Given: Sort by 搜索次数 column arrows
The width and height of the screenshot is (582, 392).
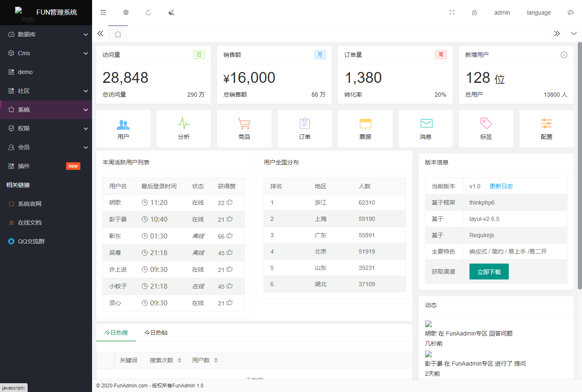Looking at the screenshot, I should 179,360.
